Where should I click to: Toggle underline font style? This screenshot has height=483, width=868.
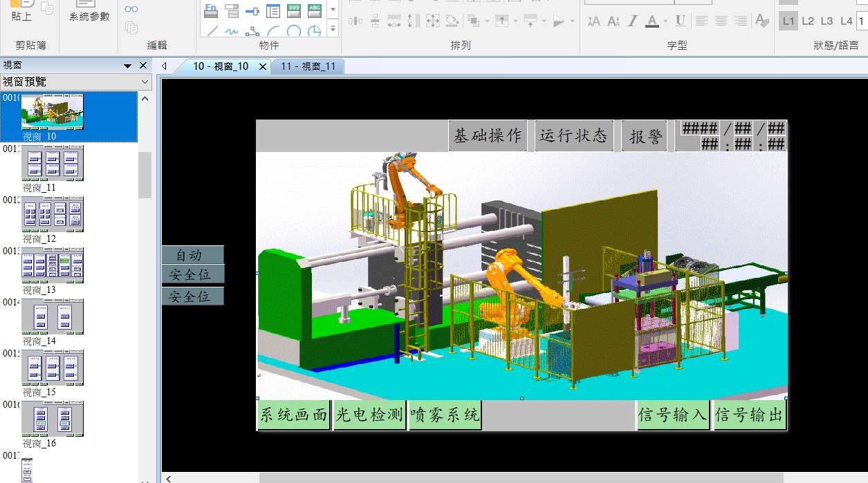pos(680,21)
